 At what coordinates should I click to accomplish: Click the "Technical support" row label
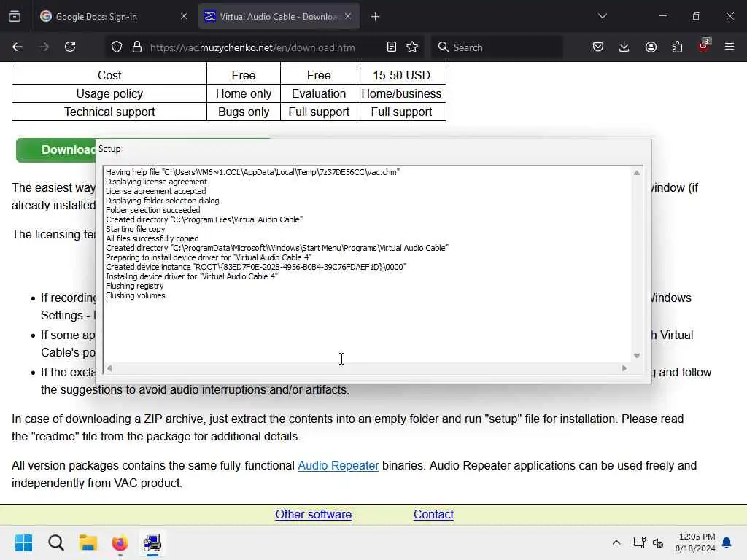tap(109, 112)
